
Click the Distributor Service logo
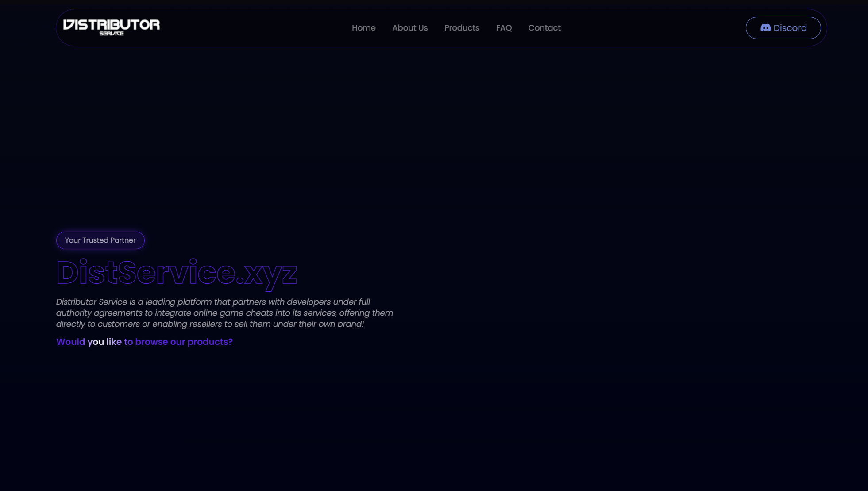(x=112, y=27)
